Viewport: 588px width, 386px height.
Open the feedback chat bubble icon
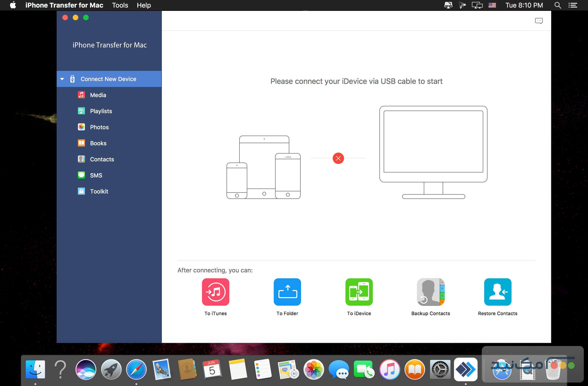pos(539,21)
